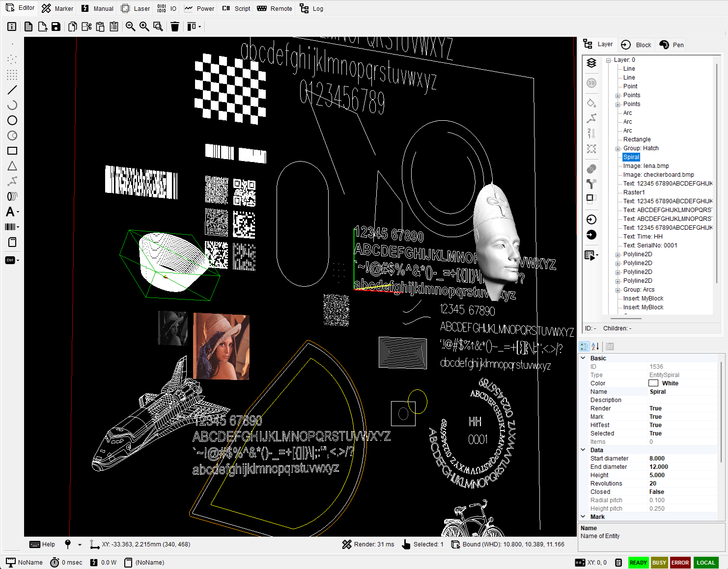Toggle the LOCAL status indicator
Image resolution: width=728 pixels, height=569 pixels.
pos(705,563)
